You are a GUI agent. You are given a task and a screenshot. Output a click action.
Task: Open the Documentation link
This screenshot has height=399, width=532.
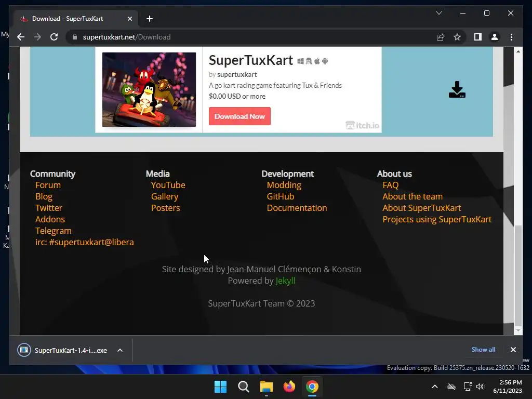297,208
